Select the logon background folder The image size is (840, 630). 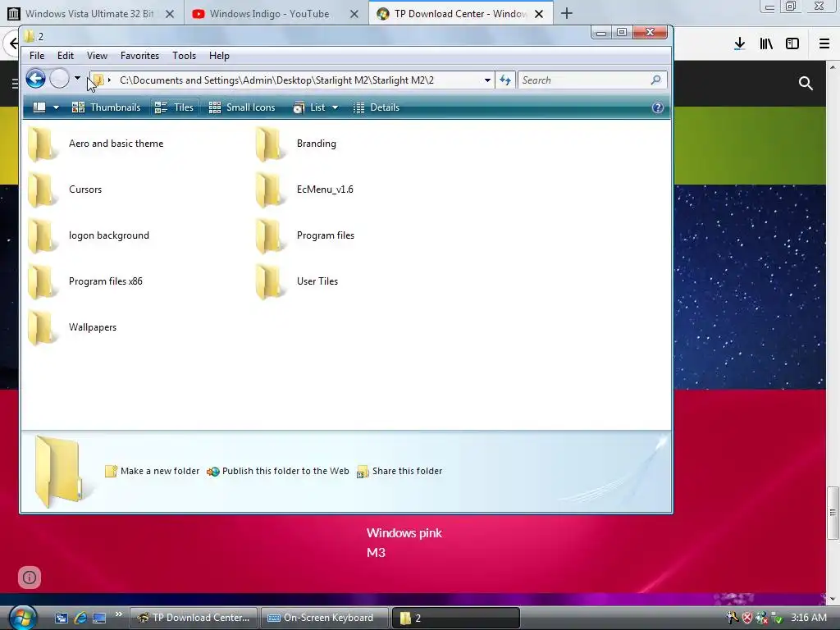[89, 235]
